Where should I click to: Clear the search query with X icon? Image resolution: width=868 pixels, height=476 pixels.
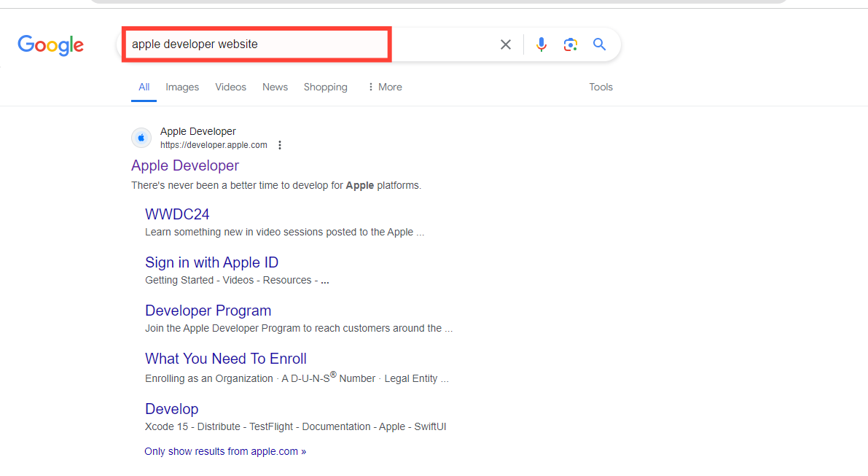click(505, 44)
